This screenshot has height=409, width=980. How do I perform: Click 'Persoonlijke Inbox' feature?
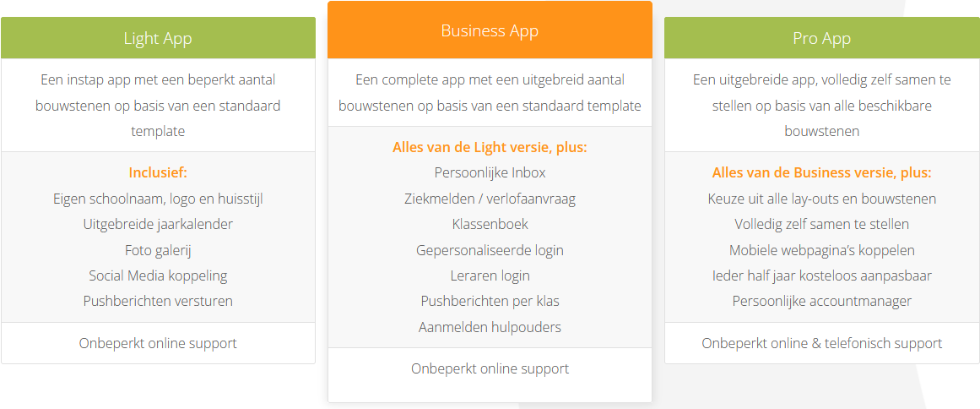(490, 172)
